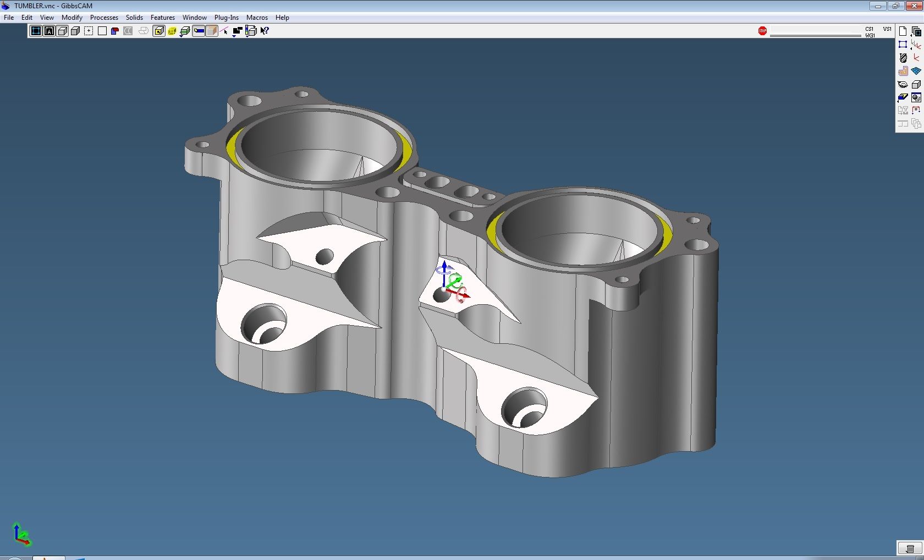Click the grayed crescent shape toolbar icon
924x560 pixels.
(128, 31)
